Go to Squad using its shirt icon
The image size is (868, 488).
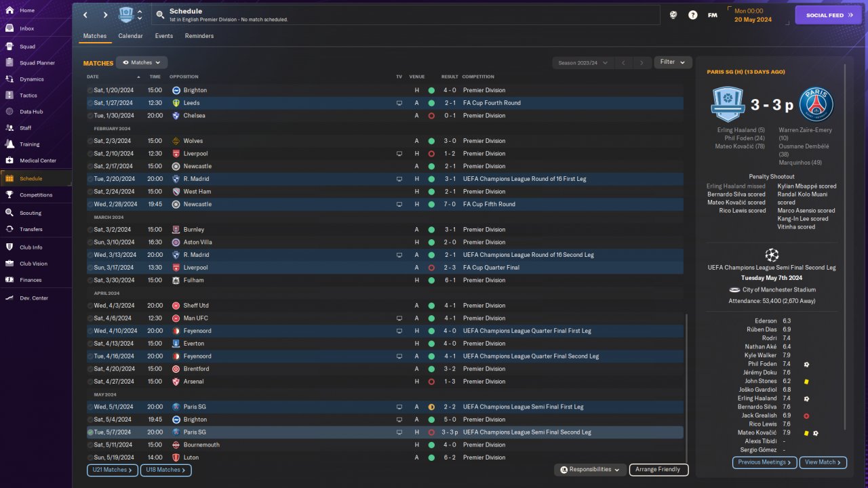tap(9, 47)
